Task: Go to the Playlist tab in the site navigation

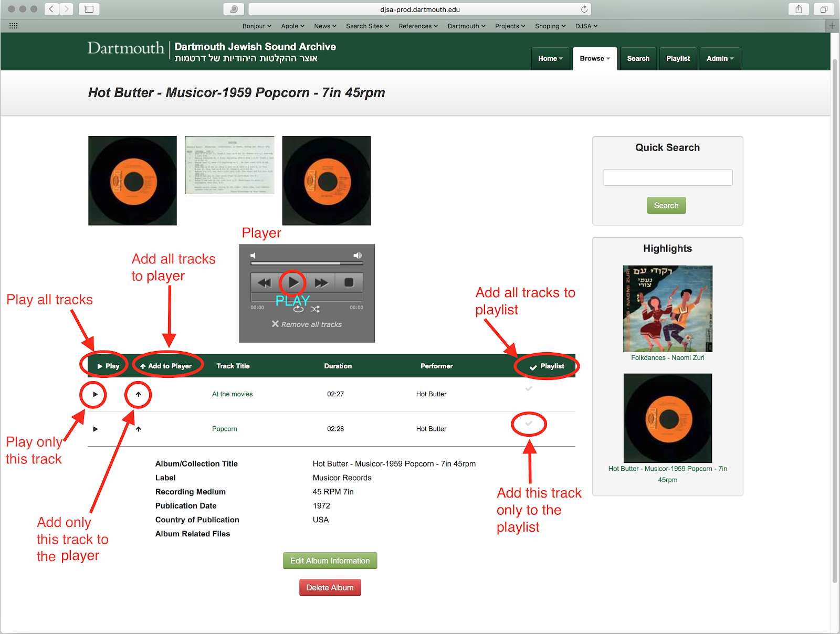Action: 678,58
